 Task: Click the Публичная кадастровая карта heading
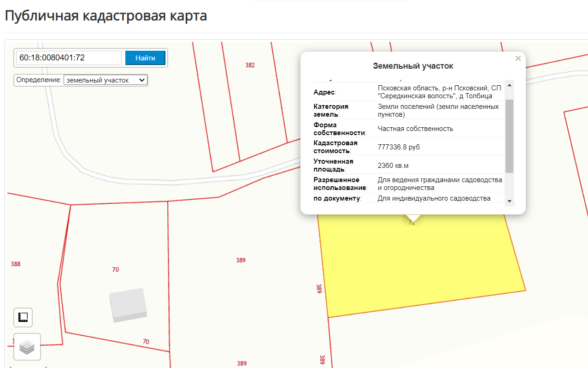pyautogui.click(x=106, y=15)
